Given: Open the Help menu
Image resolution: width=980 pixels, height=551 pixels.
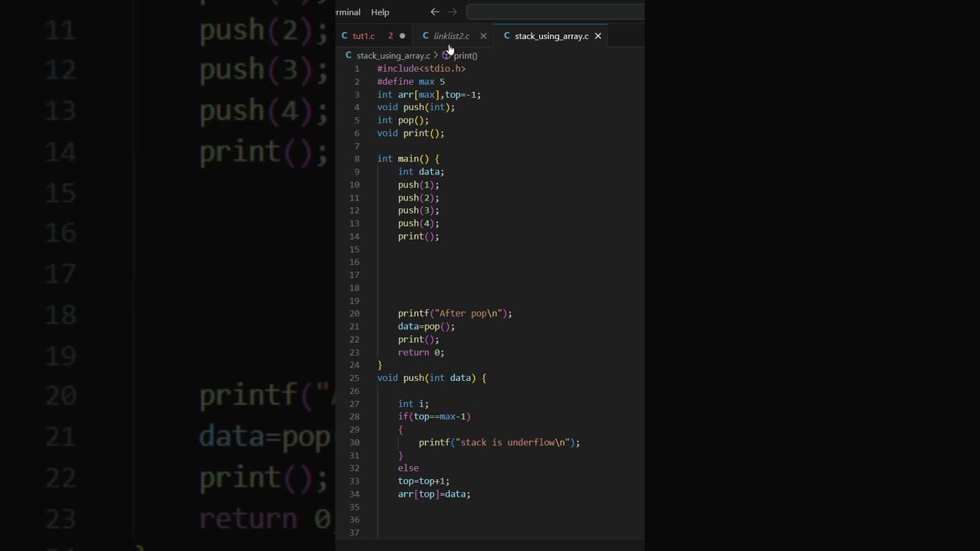Looking at the screenshot, I should [380, 12].
